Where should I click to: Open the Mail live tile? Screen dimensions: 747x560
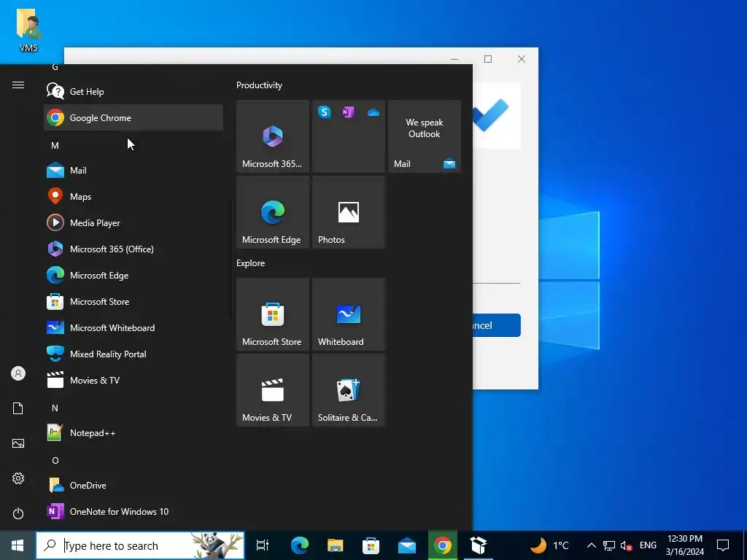coord(425,136)
